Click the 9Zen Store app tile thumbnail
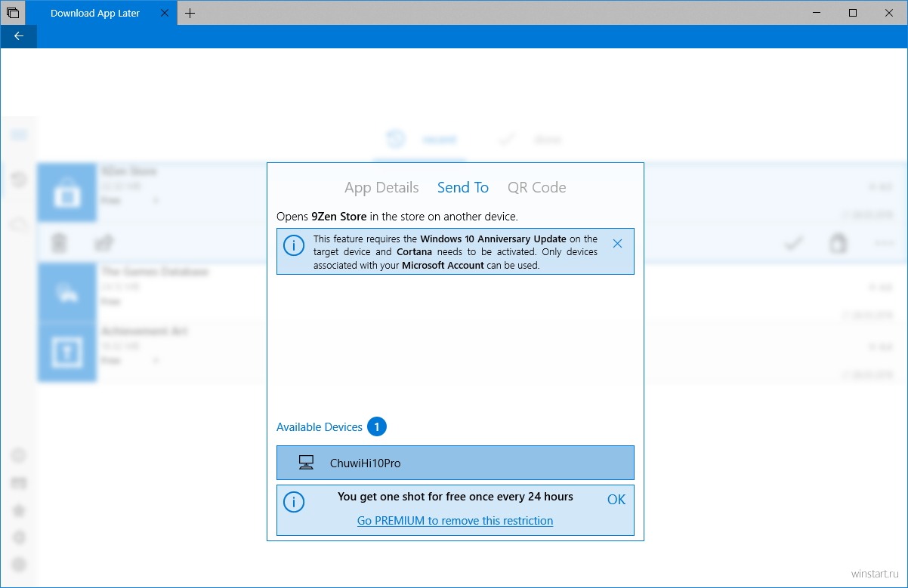The image size is (908, 588). [x=67, y=193]
